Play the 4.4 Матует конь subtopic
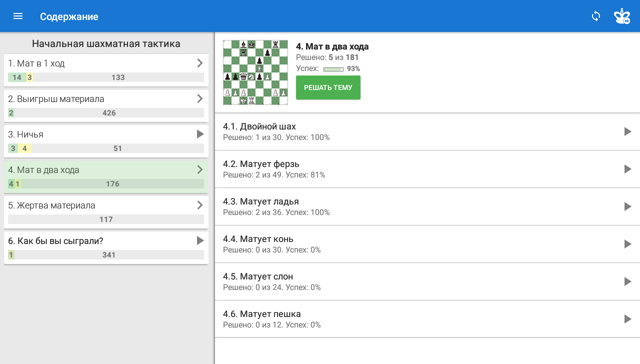640x364 pixels. tap(628, 244)
